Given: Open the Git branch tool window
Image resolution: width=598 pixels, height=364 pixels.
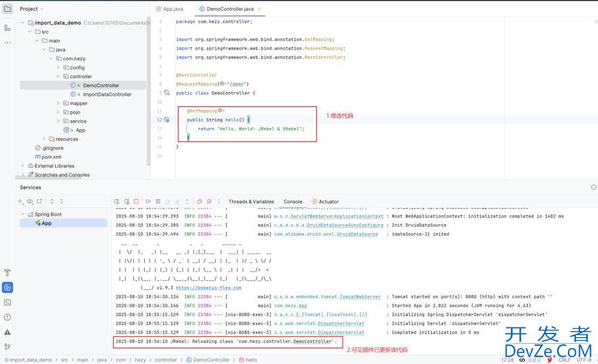Looking at the screenshot, I should coord(7,347).
